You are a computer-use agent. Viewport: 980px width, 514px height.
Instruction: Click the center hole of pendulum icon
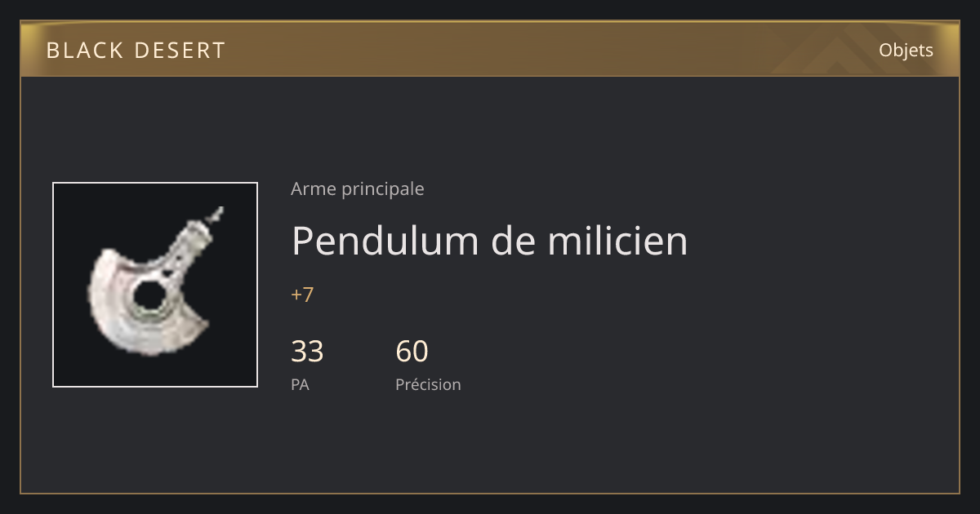[x=149, y=296]
